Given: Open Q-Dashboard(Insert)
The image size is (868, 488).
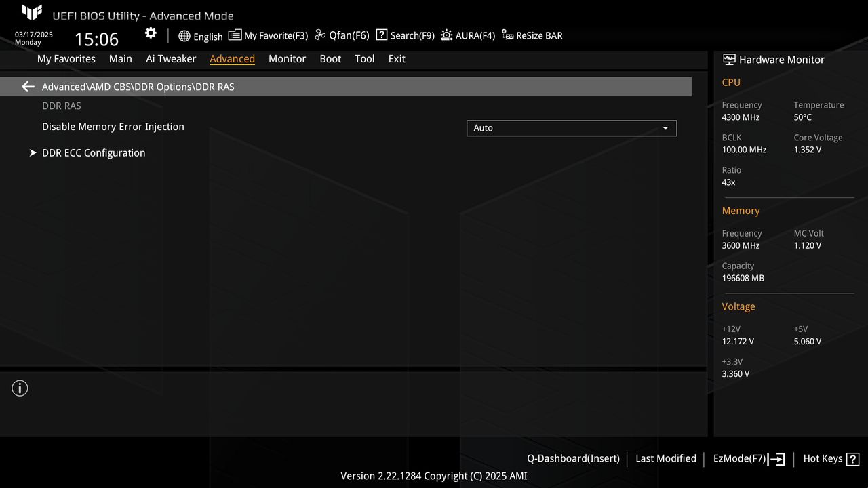Looking at the screenshot, I should (573, 459).
